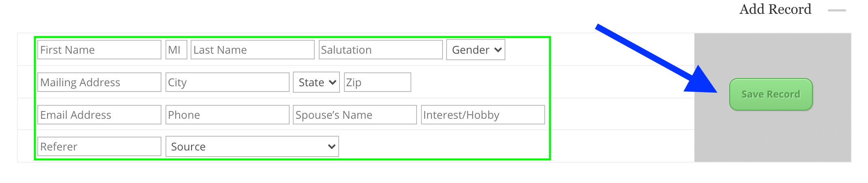Image resolution: width=868 pixels, height=183 pixels.
Task: Click the First Name field
Action: (x=99, y=50)
